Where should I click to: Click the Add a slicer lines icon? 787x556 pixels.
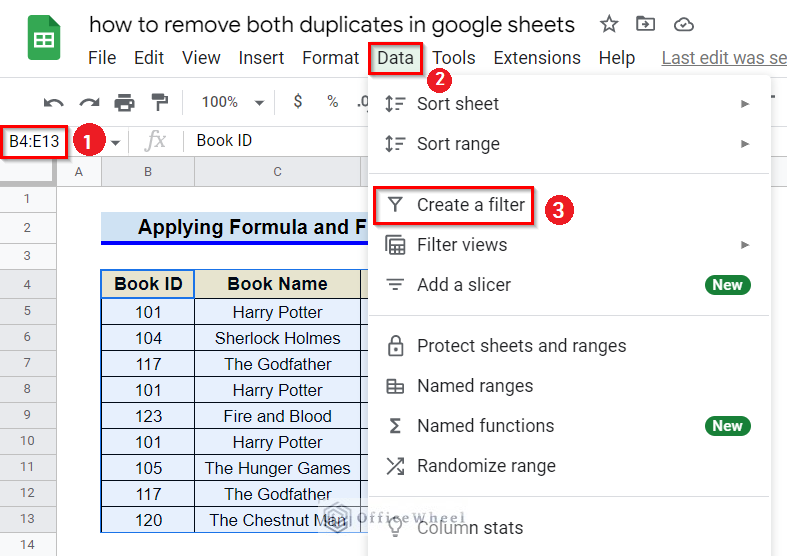[395, 285]
